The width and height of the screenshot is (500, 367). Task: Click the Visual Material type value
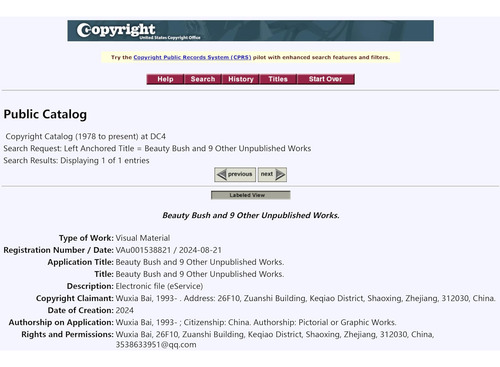[x=143, y=238]
